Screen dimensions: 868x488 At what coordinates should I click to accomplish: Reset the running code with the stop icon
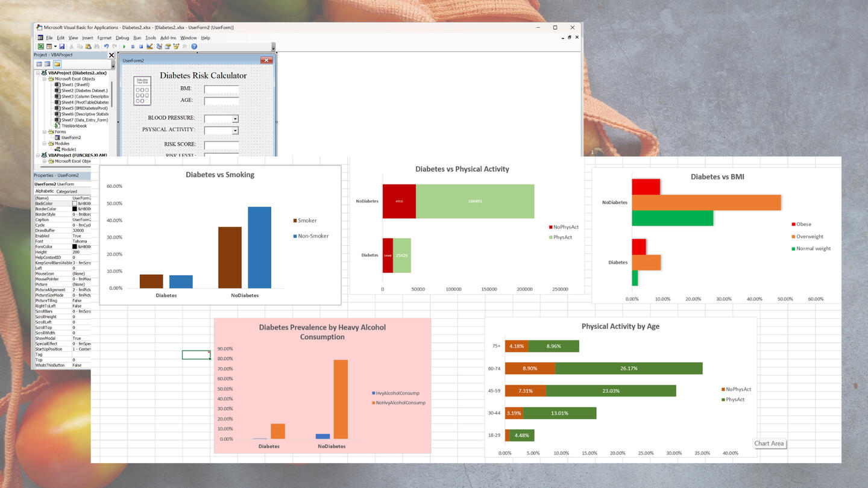(142, 46)
